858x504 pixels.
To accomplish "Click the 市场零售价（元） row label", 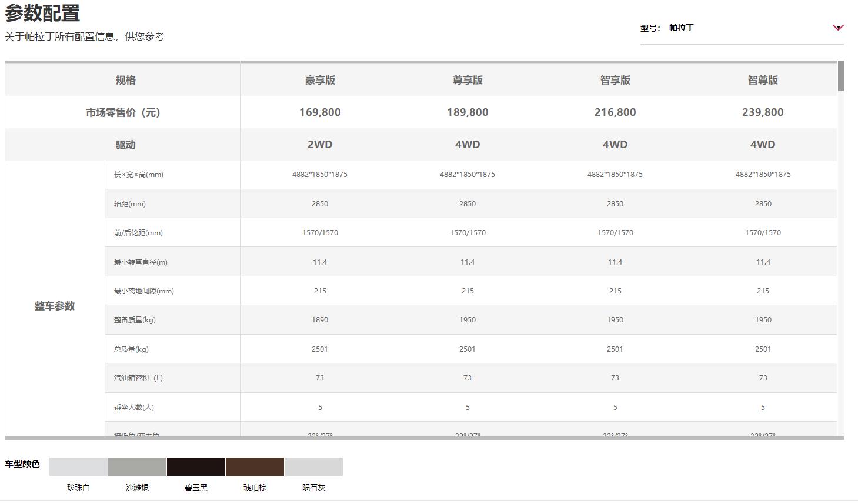I will pyautogui.click(x=123, y=112).
